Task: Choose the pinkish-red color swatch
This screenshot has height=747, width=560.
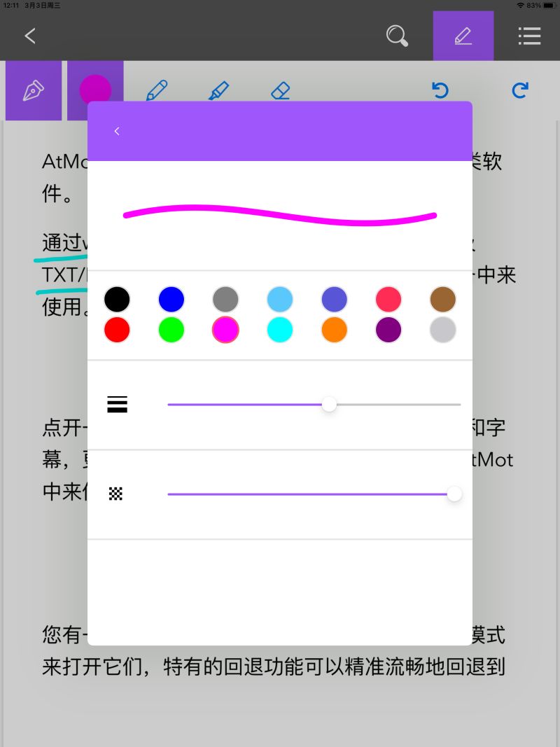Action: tap(388, 299)
